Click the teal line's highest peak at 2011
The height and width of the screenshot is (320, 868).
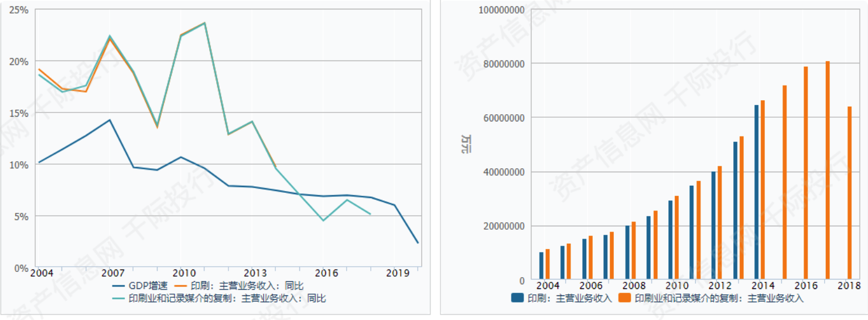point(204,23)
